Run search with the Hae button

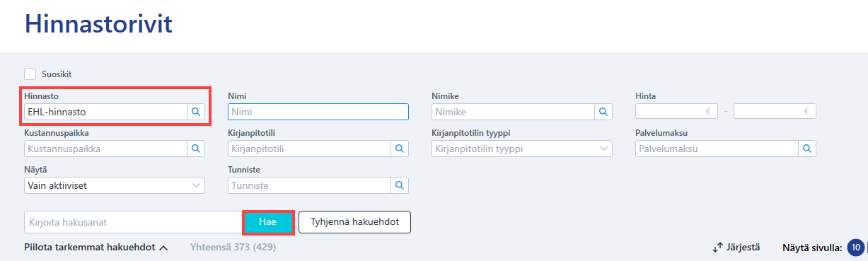[x=268, y=222]
